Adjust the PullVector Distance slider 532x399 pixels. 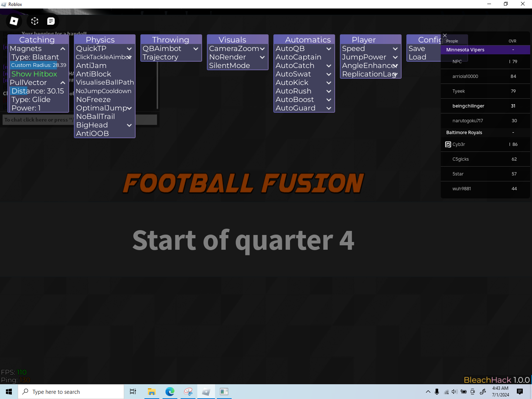[x=39, y=91]
